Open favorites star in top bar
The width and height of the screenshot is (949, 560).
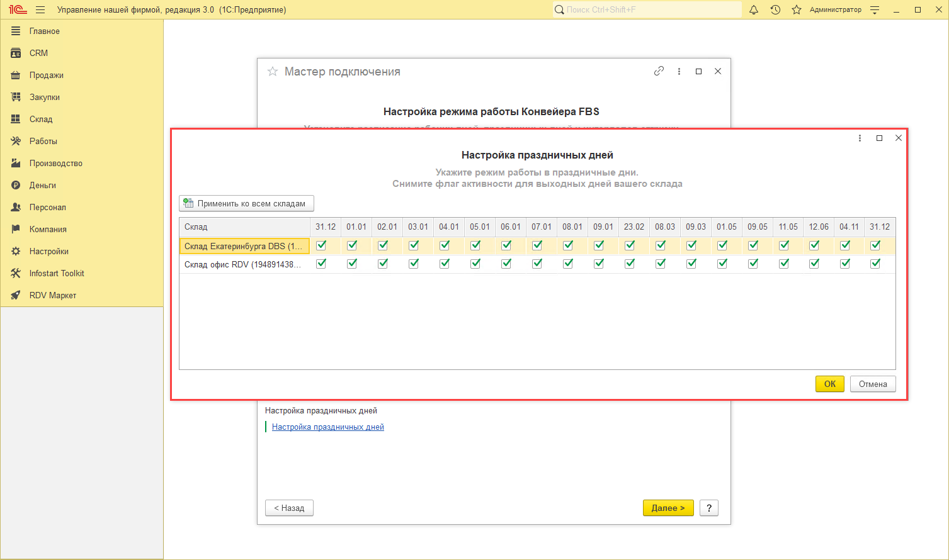click(x=797, y=9)
